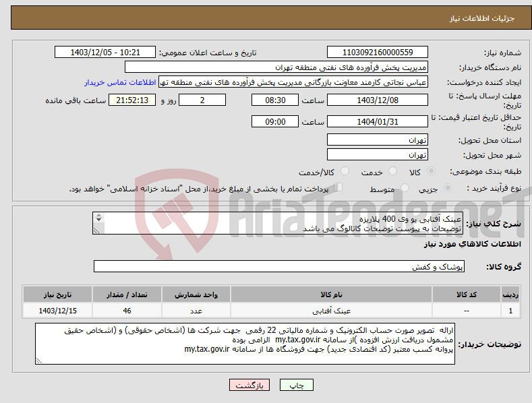Screen dimensions: 532x403
Task: Click price validity date 1404/01/31
Action: [378, 121]
